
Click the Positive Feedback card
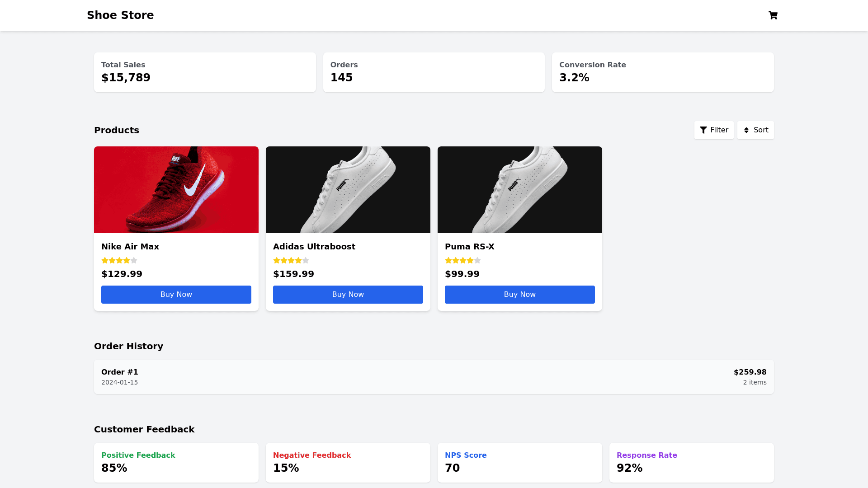pos(176,463)
